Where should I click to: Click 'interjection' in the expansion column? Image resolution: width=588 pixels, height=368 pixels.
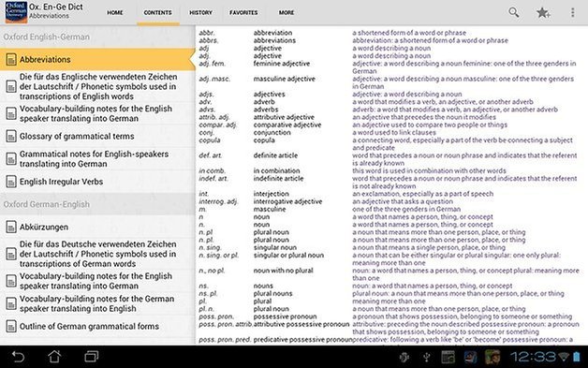(272, 194)
